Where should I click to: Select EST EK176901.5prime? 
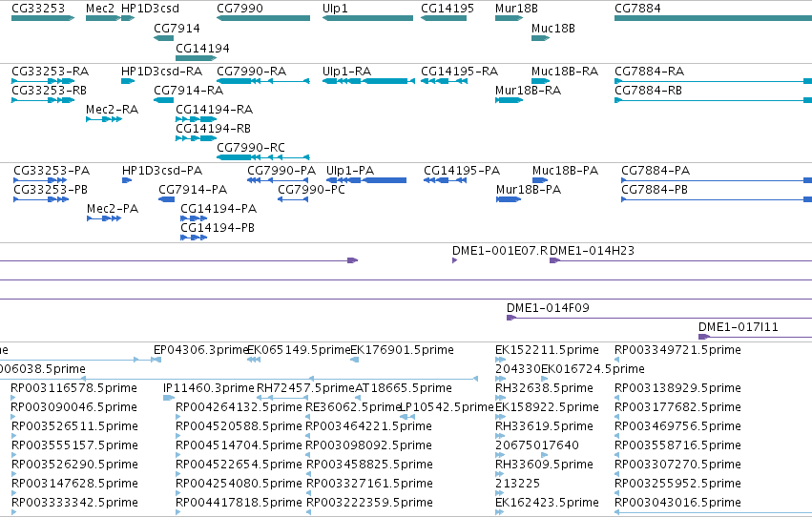point(403,350)
